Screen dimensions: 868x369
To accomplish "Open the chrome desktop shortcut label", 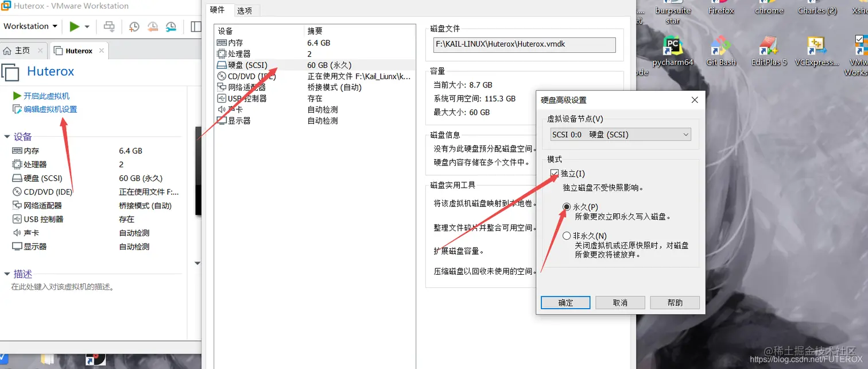I will (769, 10).
